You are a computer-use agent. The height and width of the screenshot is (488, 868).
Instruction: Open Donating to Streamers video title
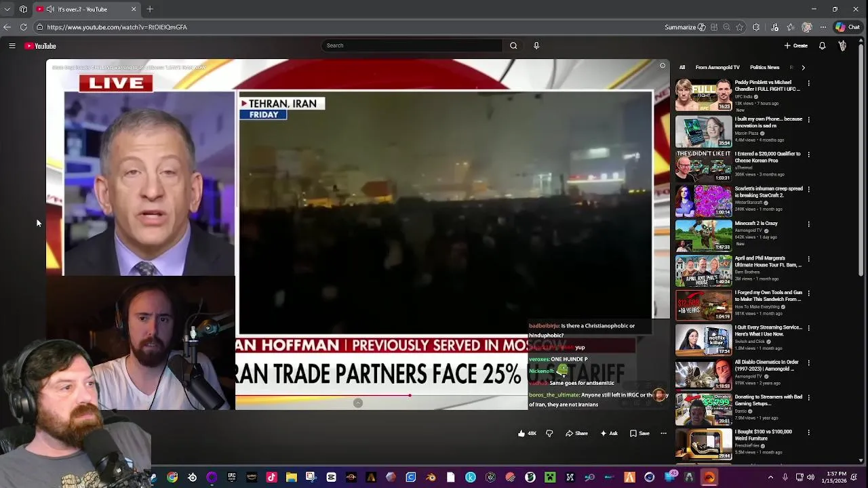(x=768, y=400)
